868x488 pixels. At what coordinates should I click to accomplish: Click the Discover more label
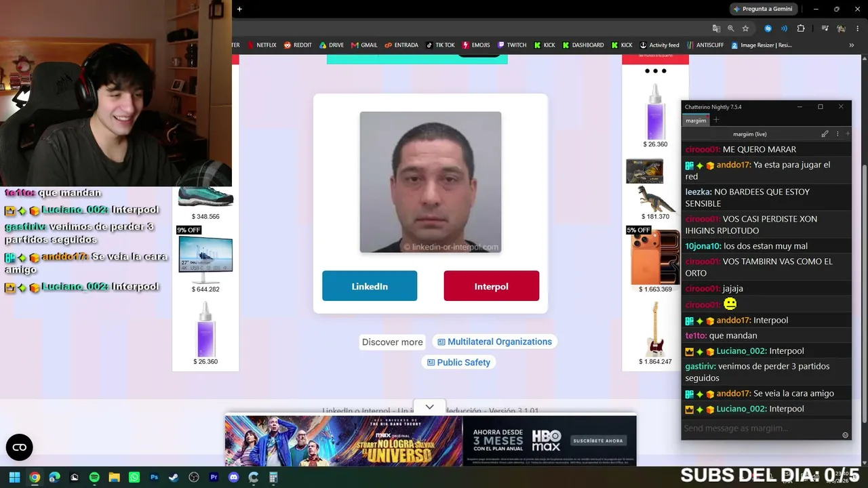coord(392,342)
